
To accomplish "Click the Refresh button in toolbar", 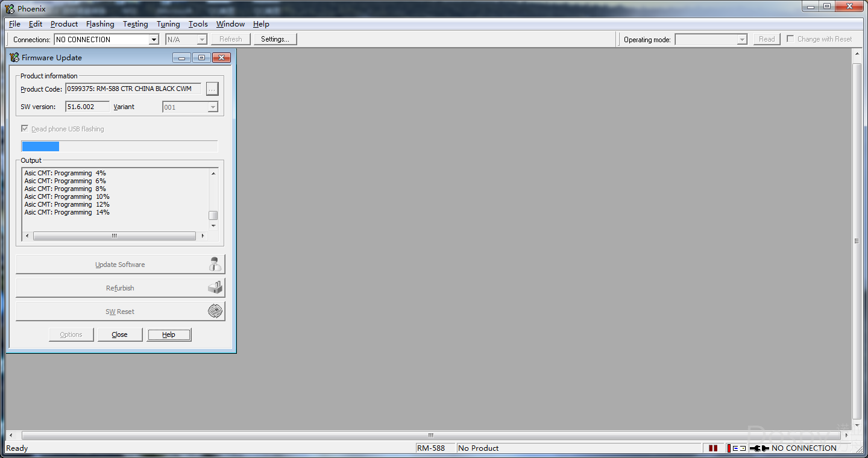I will [x=230, y=39].
